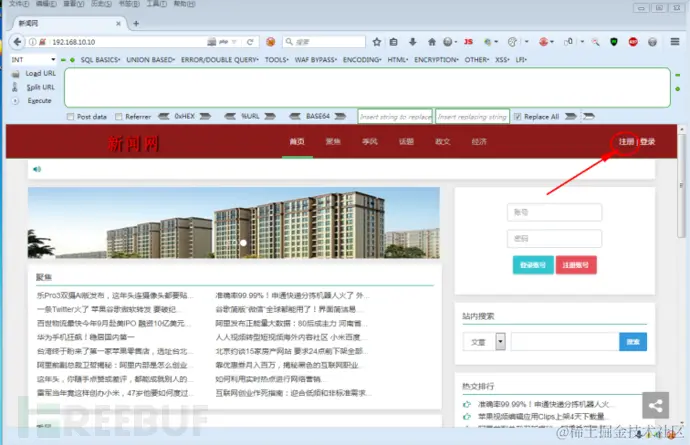Click the Execute button in HackBar
690x445 pixels.
coord(40,101)
